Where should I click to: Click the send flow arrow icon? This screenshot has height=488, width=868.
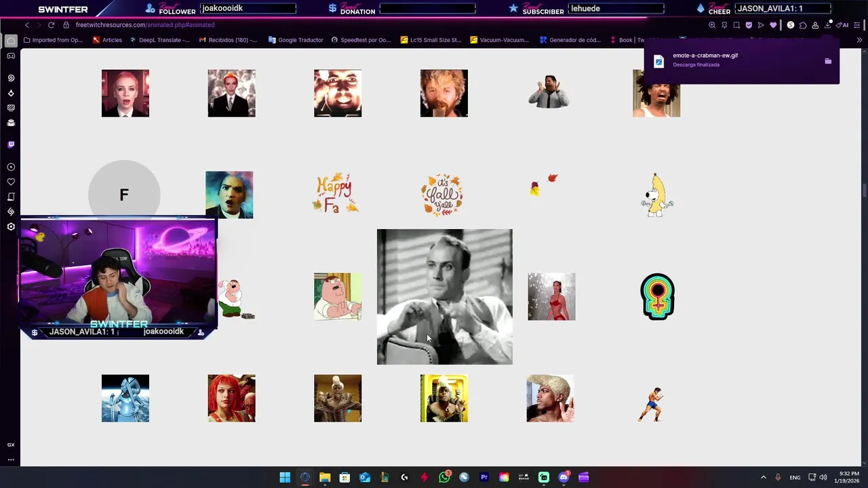pos(761,25)
